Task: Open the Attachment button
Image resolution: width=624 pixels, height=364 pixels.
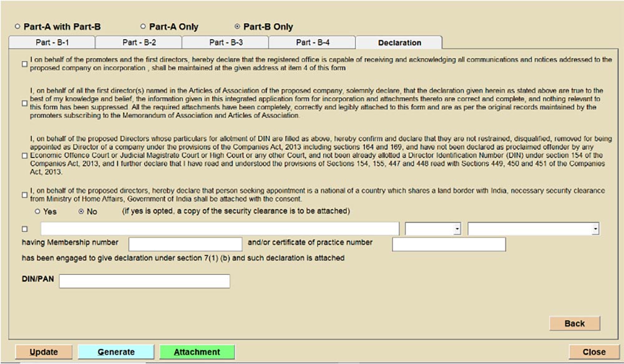Action: point(197,352)
